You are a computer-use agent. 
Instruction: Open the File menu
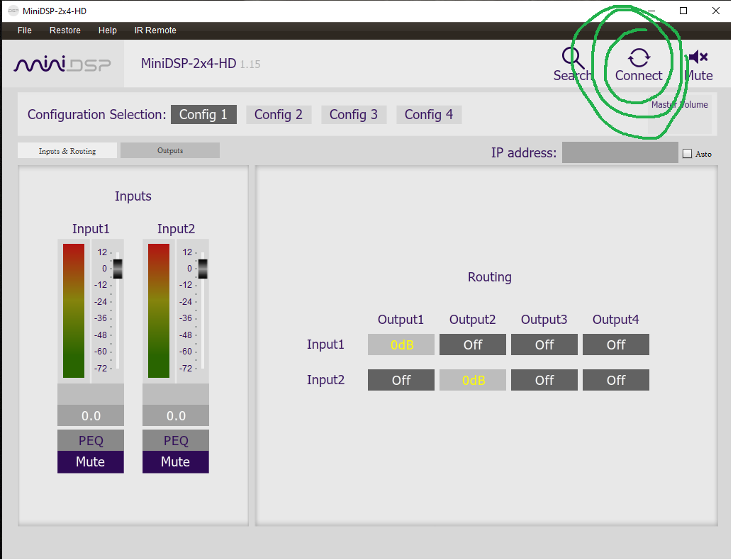click(25, 30)
